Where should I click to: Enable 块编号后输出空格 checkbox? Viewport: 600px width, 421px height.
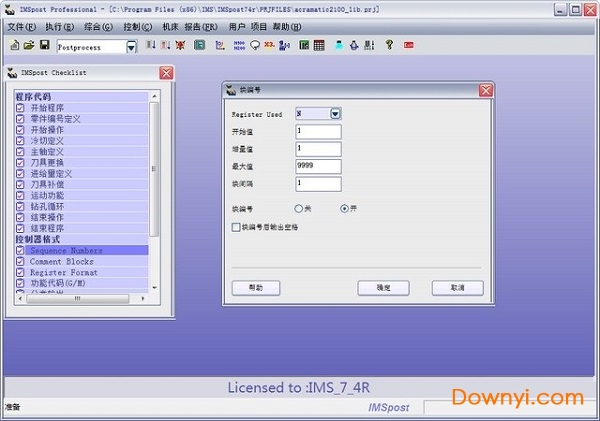pos(236,227)
